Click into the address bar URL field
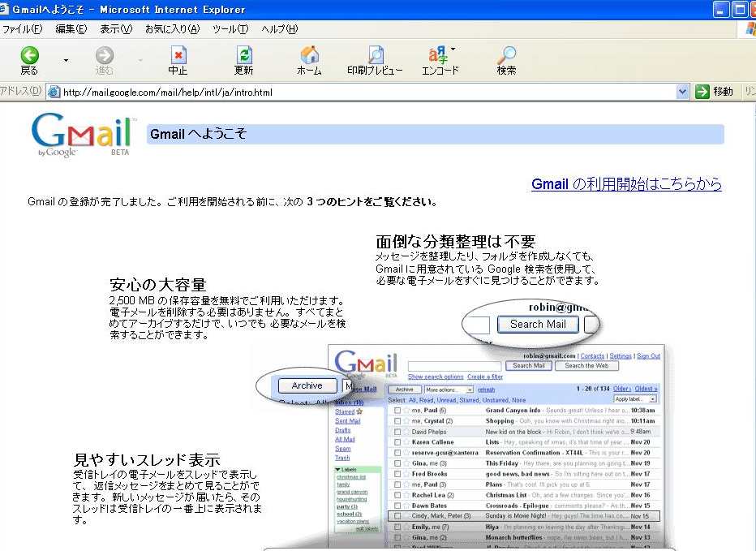The width and height of the screenshot is (756, 551). click(369, 93)
